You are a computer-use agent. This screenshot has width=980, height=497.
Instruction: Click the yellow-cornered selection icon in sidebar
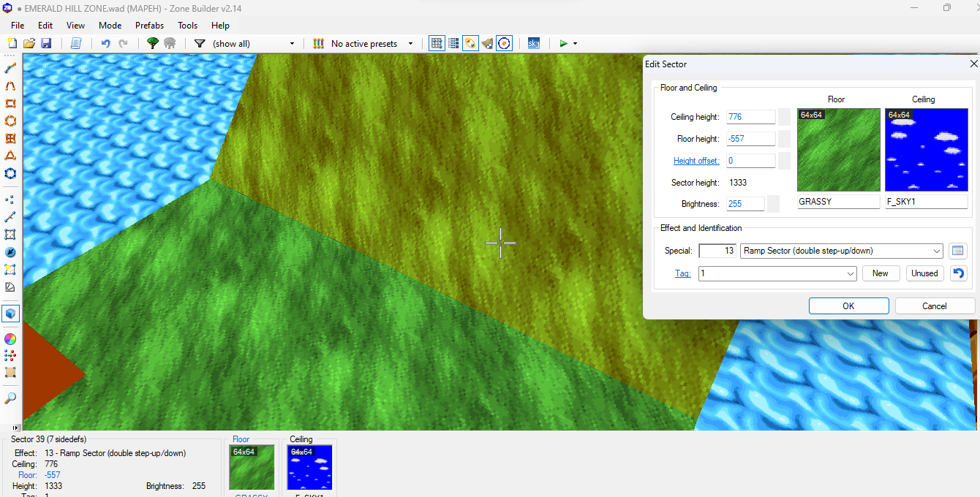[x=10, y=270]
